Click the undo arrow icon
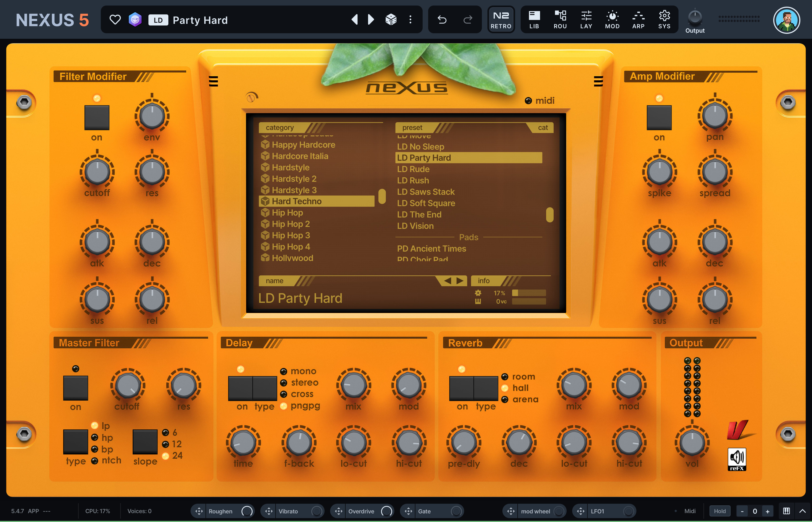Image resolution: width=812 pixels, height=522 pixels. point(442,20)
